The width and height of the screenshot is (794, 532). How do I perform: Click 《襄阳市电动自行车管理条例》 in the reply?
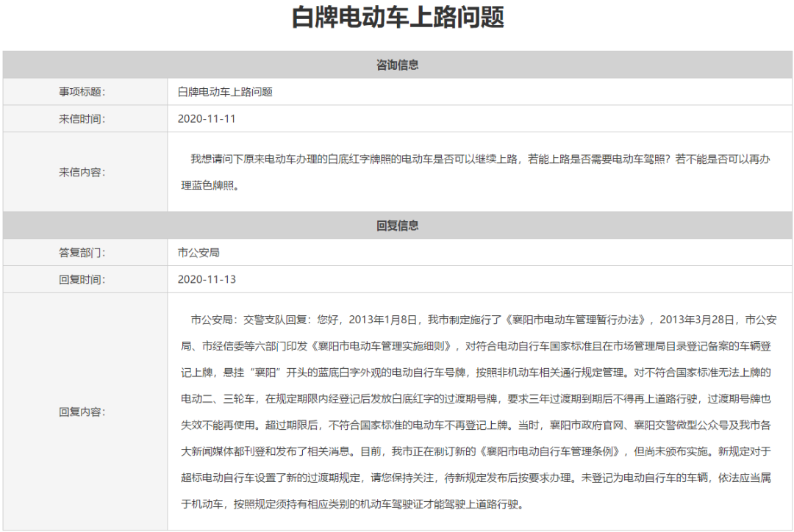coord(551,451)
